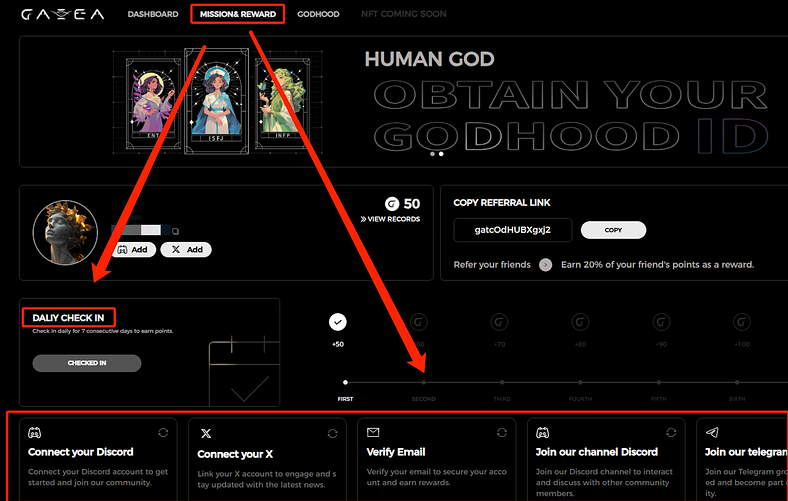This screenshot has height=501, width=788.
Task: Copy username via small copy icon
Action: pos(175,231)
